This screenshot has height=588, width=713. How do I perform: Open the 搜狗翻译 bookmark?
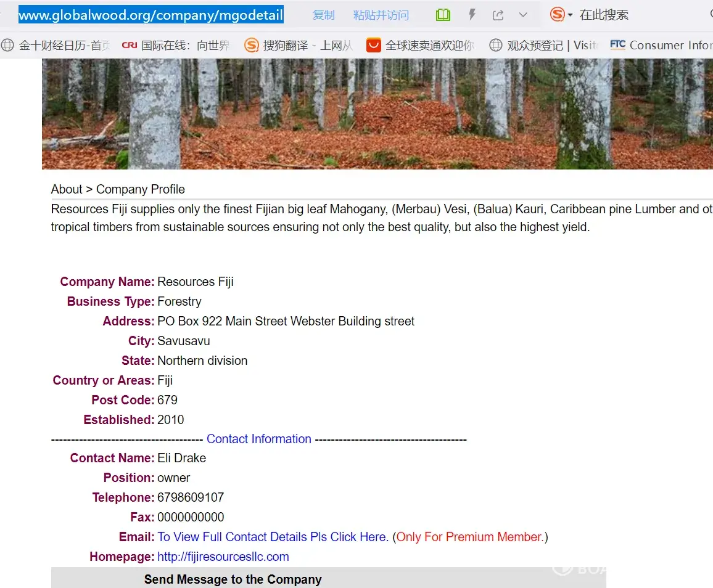tap(300, 45)
